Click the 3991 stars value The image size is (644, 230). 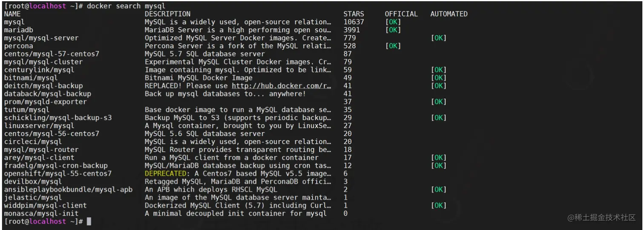352,30
